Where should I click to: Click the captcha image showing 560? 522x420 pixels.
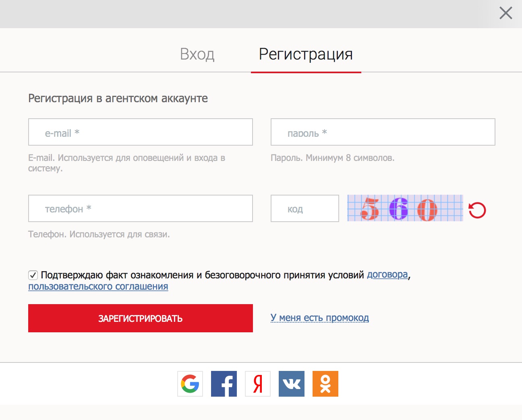click(405, 208)
